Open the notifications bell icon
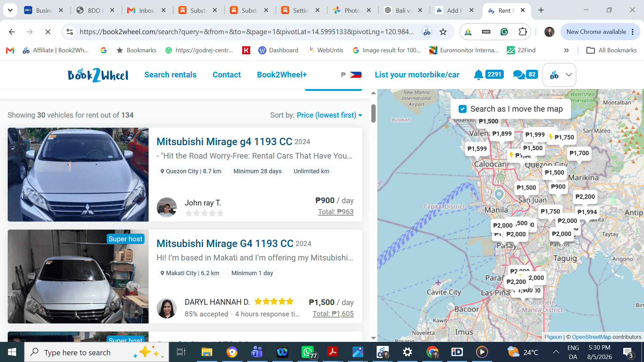The width and height of the screenshot is (644, 362). click(x=478, y=74)
